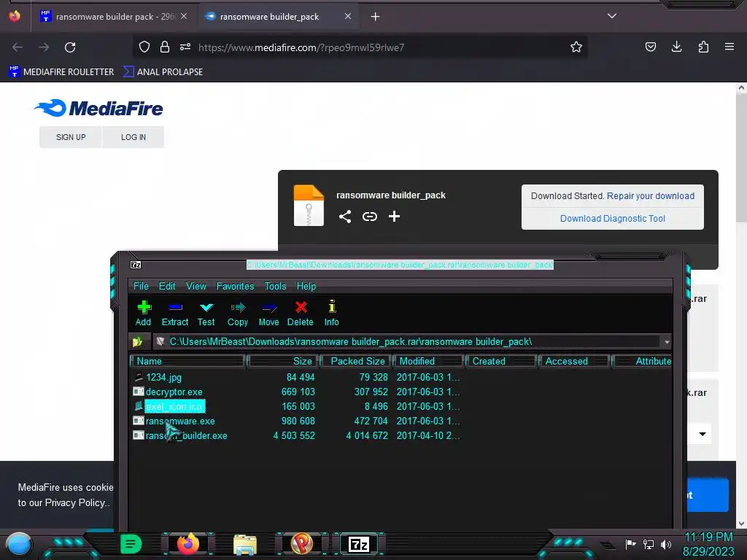Open a new browser tab

[x=376, y=17]
